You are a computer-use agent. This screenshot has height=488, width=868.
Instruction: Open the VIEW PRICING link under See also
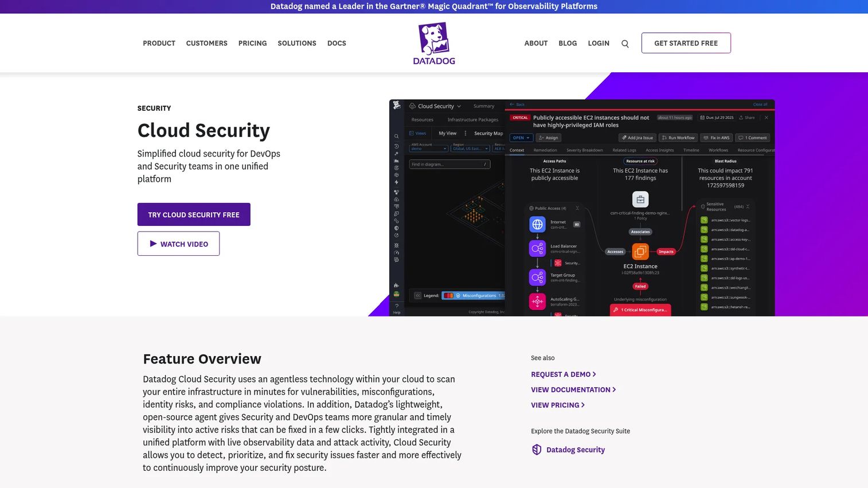[558, 405]
